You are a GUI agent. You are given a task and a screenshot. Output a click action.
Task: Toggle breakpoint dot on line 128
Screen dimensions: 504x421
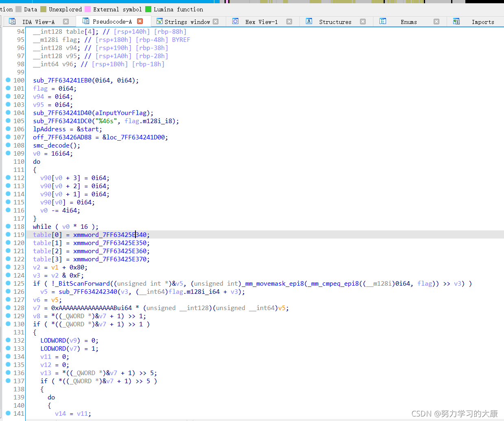click(x=8, y=308)
